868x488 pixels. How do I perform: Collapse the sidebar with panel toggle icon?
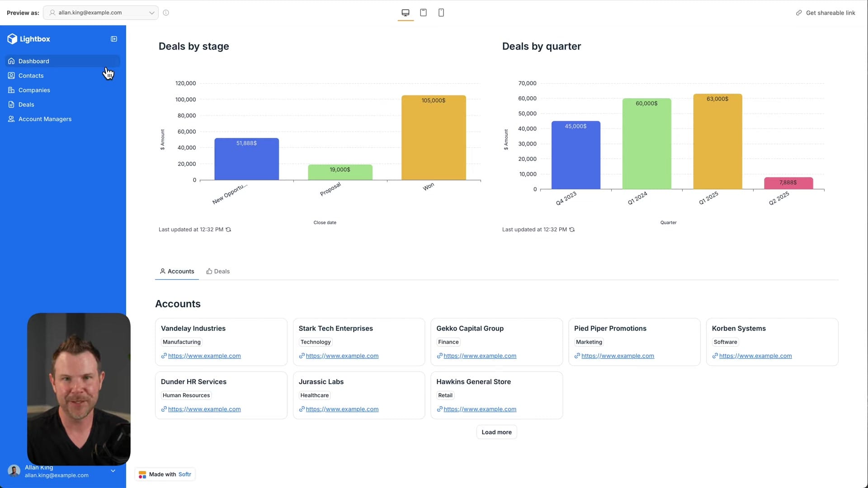pyautogui.click(x=114, y=39)
